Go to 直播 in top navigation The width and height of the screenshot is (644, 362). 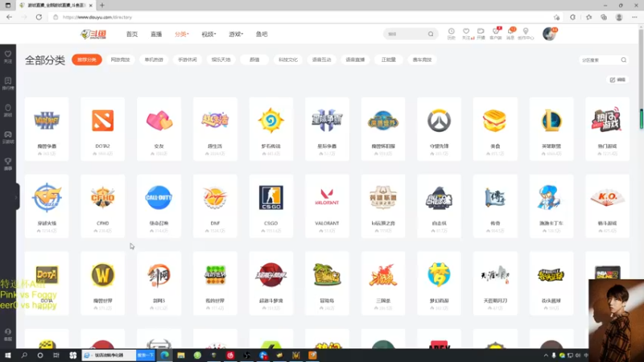(x=156, y=35)
